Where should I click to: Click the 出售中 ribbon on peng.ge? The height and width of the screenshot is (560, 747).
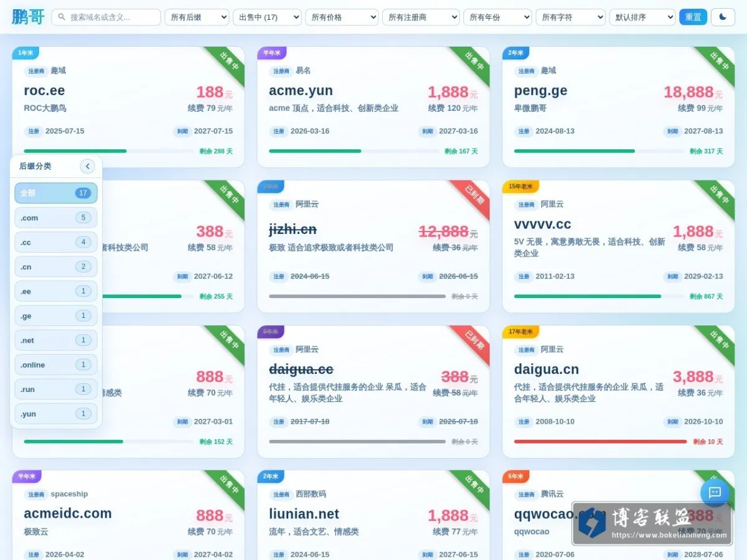point(719,62)
